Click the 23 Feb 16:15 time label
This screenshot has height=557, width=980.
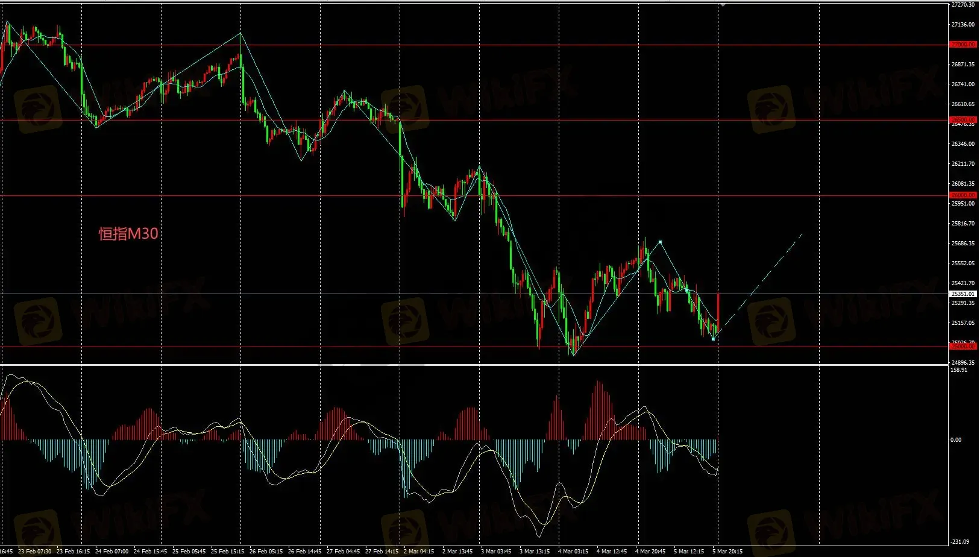coord(74,552)
